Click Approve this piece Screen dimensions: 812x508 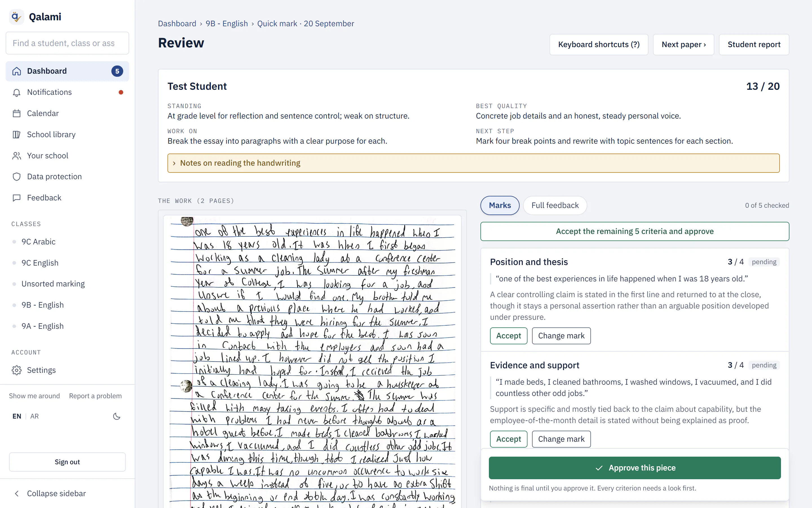[634, 468]
